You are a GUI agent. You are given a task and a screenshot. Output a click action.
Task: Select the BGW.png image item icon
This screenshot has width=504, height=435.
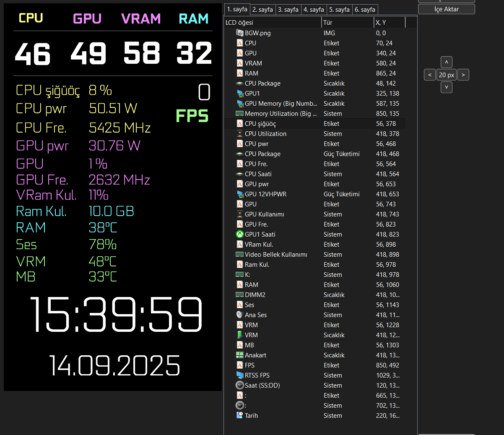pyautogui.click(x=240, y=33)
